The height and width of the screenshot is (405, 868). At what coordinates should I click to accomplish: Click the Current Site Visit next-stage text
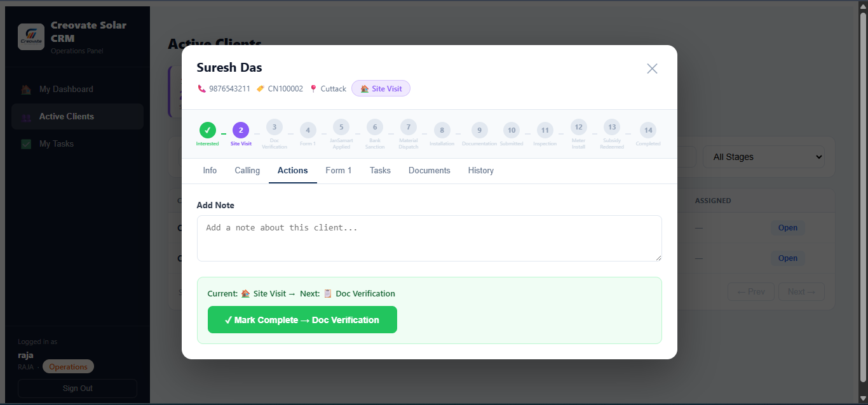(301, 294)
